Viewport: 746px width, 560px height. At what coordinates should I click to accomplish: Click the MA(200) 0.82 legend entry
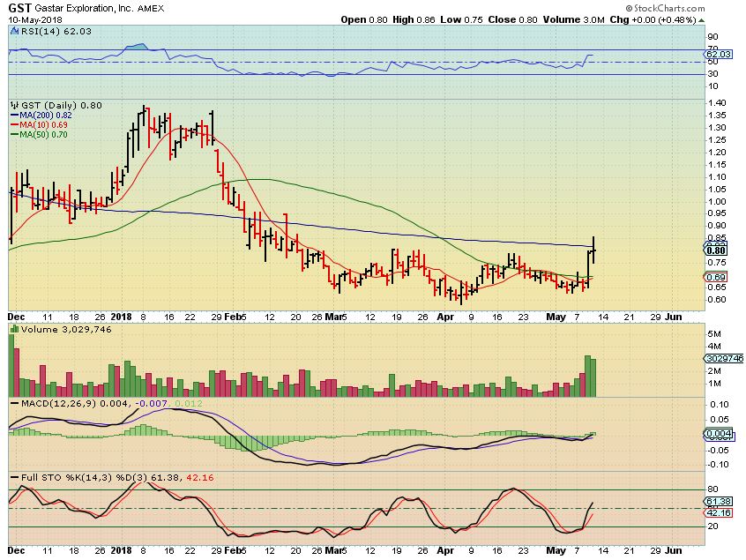click(45, 116)
